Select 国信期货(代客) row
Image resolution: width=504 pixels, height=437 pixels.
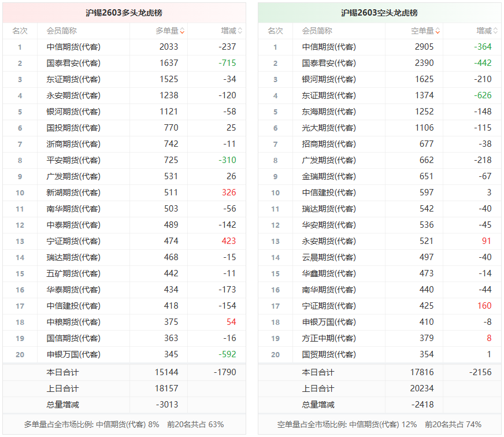[x=124, y=338]
